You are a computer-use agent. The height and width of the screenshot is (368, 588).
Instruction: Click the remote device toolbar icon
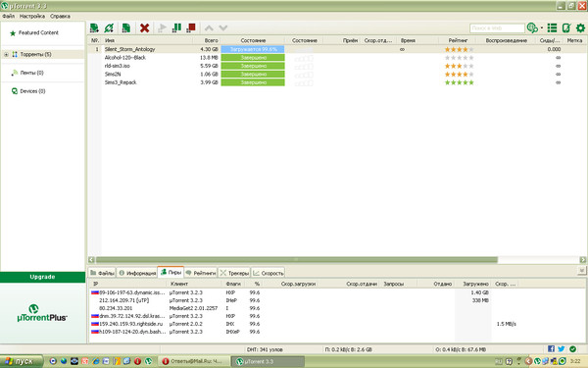click(x=566, y=27)
